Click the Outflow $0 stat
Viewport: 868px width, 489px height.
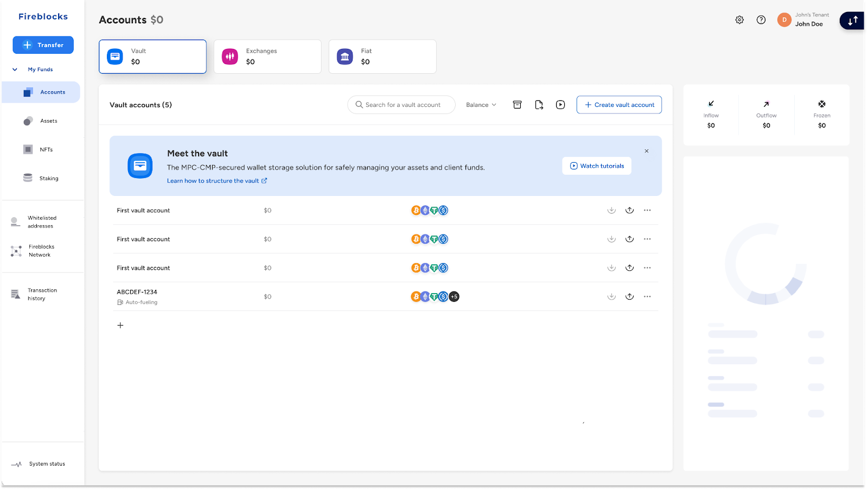point(766,115)
